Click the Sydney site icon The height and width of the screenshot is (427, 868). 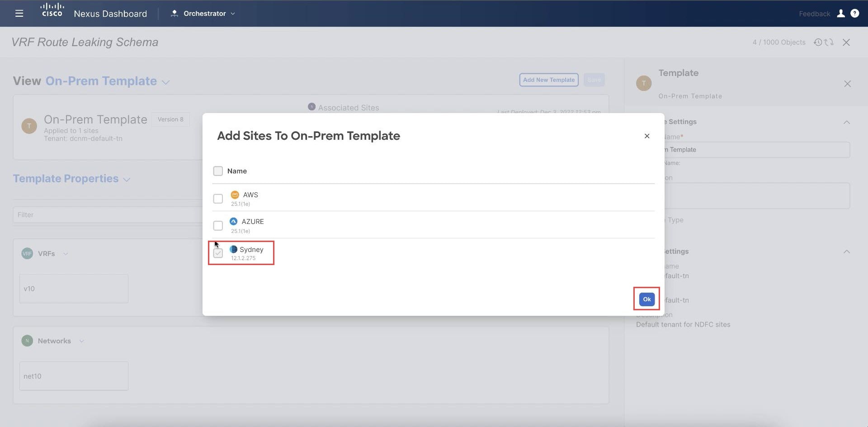point(233,249)
